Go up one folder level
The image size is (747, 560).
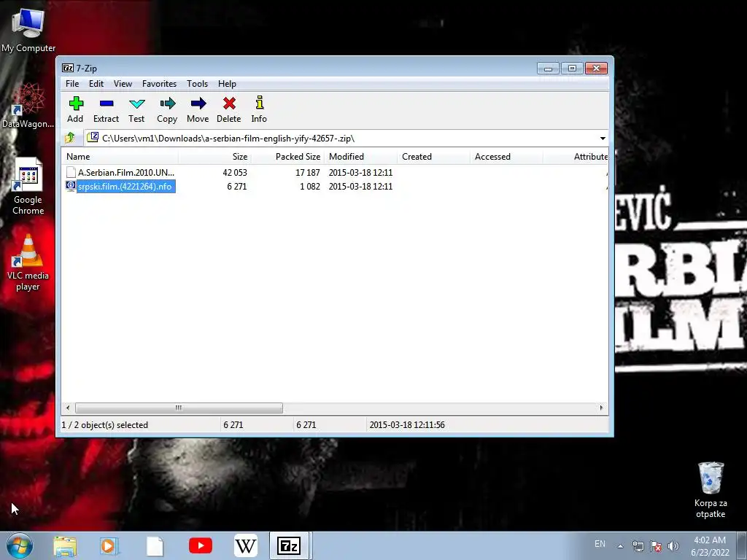click(70, 138)
